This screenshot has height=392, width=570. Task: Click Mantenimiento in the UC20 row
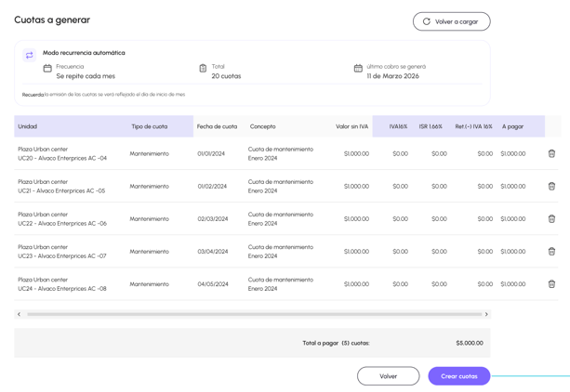[x=150, y=153]
